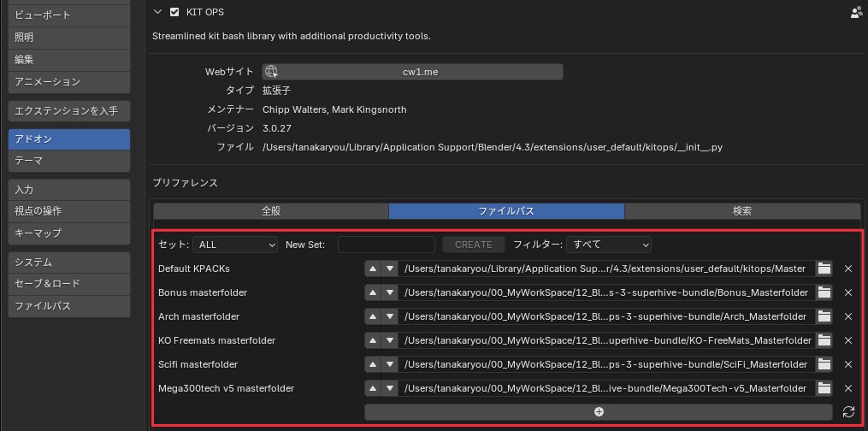Screen dimensions: 868x431
Task: Move Default KPACKs row up
Action: pyautogui.click(x=373, y=269)
